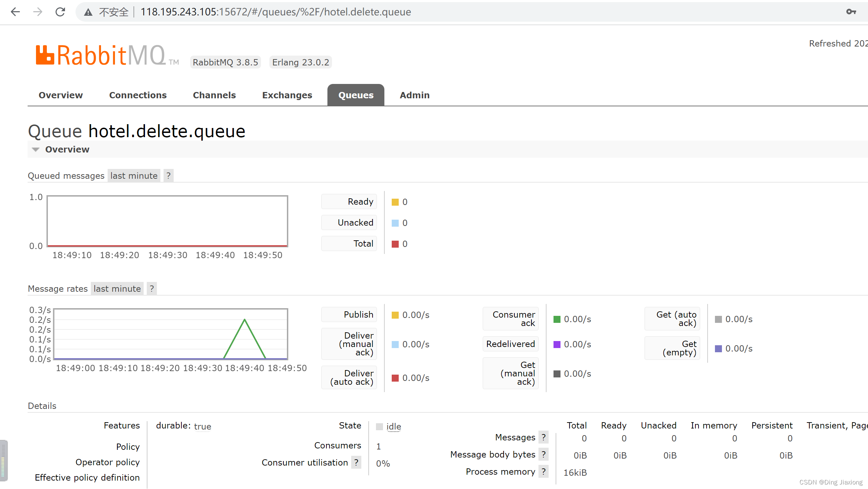Click the Total legend label

click(x=349, y=243)
